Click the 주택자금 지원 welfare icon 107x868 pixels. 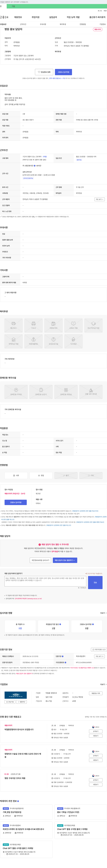click(13, 341)
